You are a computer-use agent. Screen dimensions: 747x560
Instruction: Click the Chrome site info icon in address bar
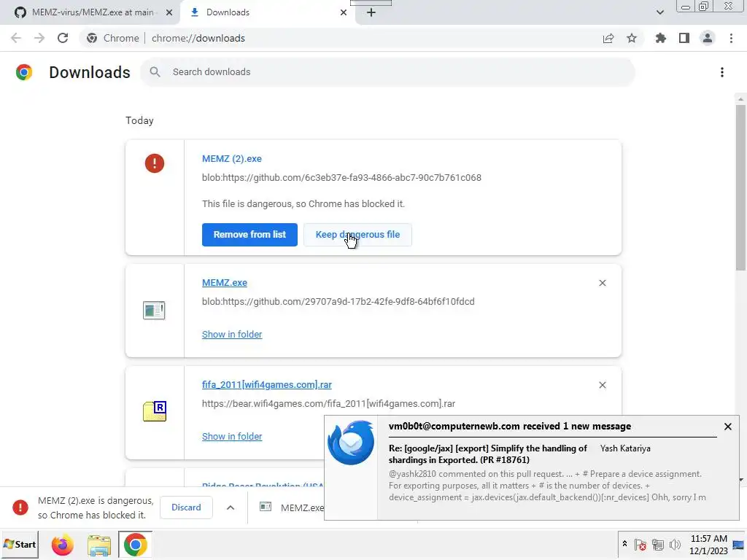(x=92, y=38)
